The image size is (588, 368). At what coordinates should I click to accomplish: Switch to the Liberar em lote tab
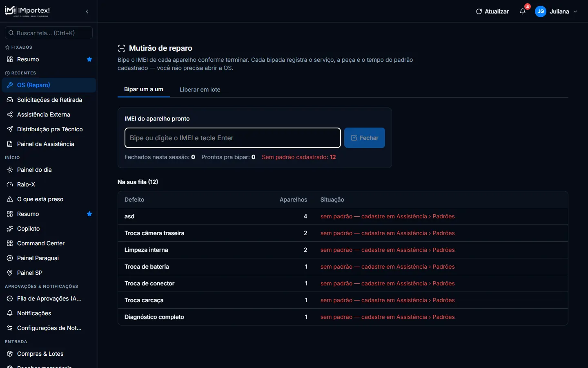click(200, 90)
